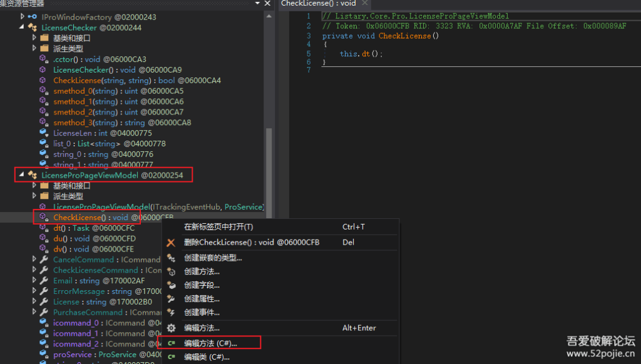Click the class icon of LicenseProPageViewModel
641x364 pixels.
pos(33,175)
